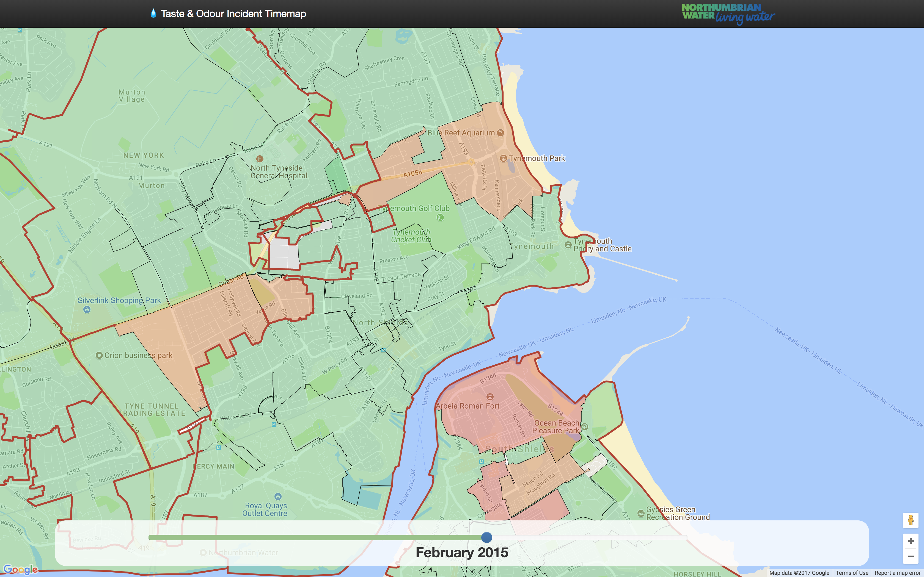Click Tynemouth Golf Club marker icon
The width and height of the screenshot is (924, 577).
pyautogui.click(x=440, y=218)
